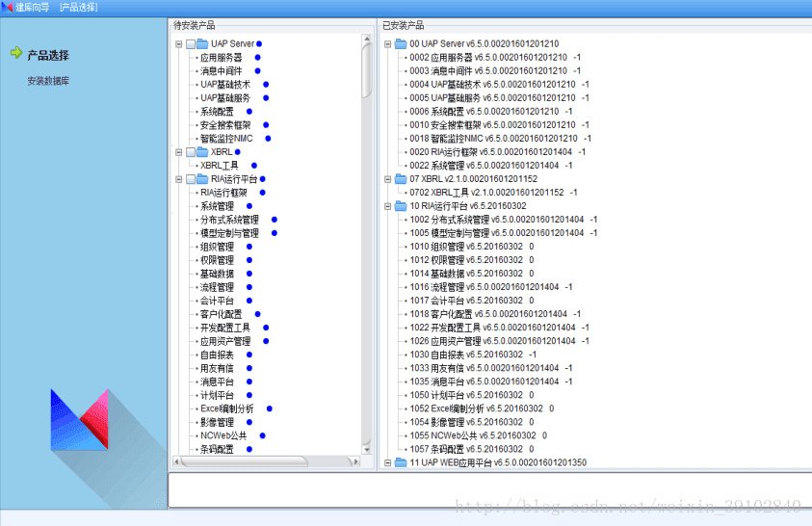Click the blue dot next to 消息中间件
Image resolution: width=812 pixels, height=526 pixels.
coord(257,71)
